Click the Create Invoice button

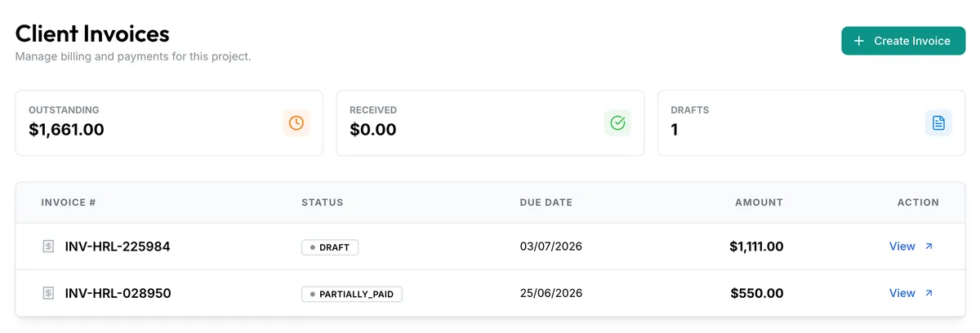(903, 41)
